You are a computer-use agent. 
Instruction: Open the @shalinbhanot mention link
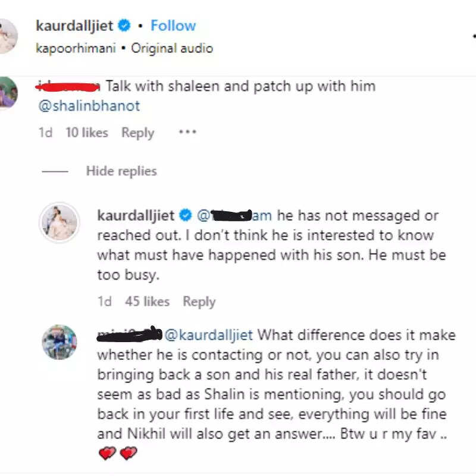click(89, 106)
